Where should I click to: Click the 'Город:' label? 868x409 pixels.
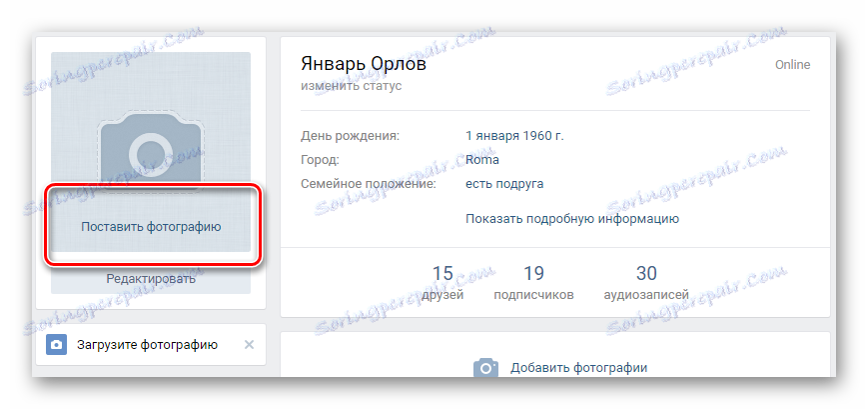pyautogui.click(x=320, y=160)
